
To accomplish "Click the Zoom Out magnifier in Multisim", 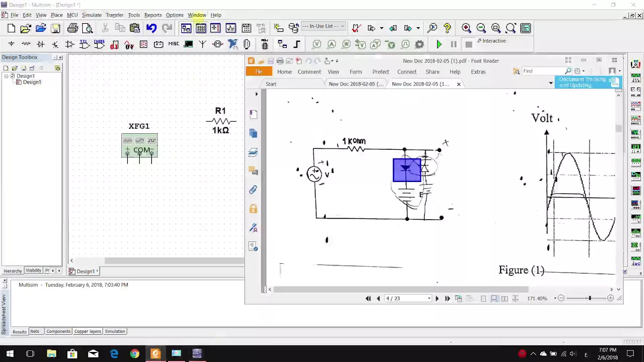I will click(x=481, y=28).
